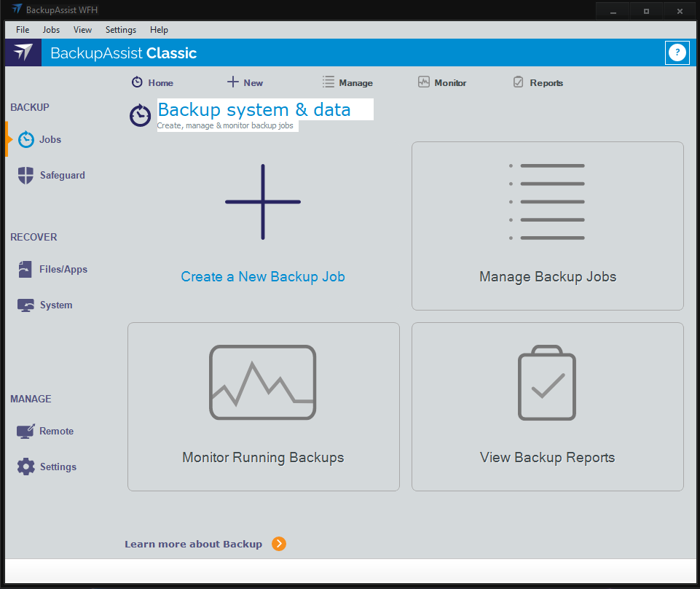Image resolution: width=700 pixels, height=589 pixels.
Task: Go to Settings label under Manage
Action: pos(58,467)
